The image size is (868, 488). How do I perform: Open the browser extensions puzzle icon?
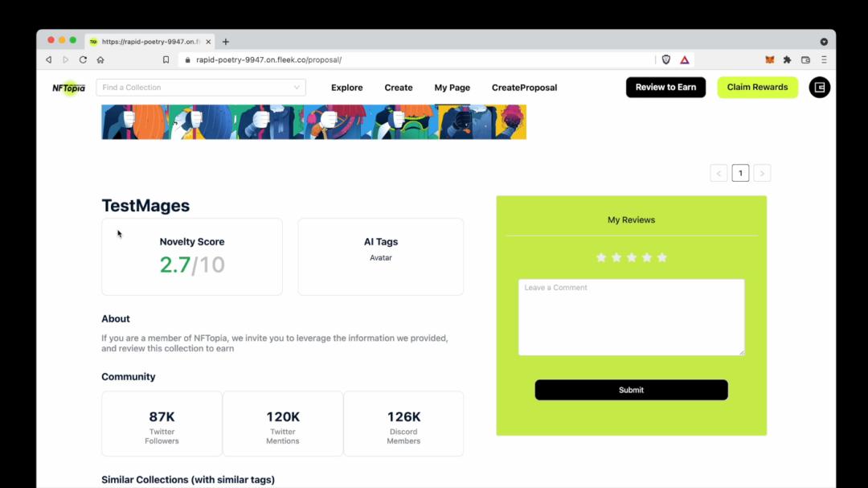pos(787,59)
